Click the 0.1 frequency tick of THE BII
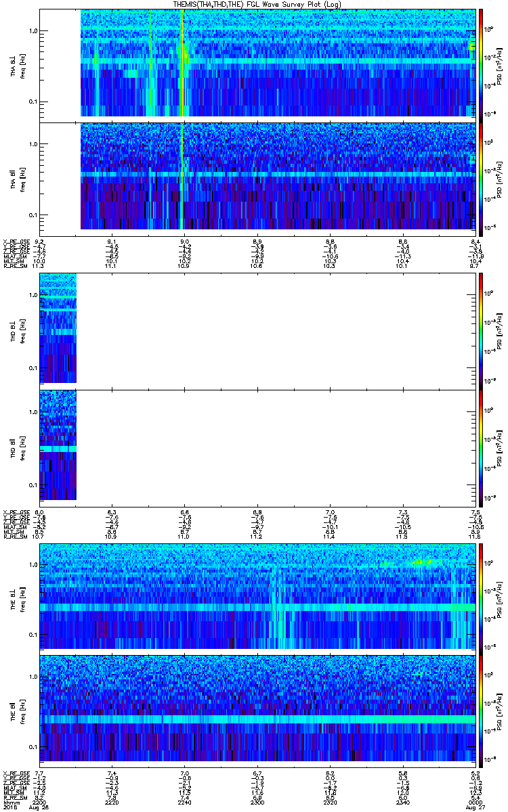Screen dimensions: 508x812 [33, 747]
